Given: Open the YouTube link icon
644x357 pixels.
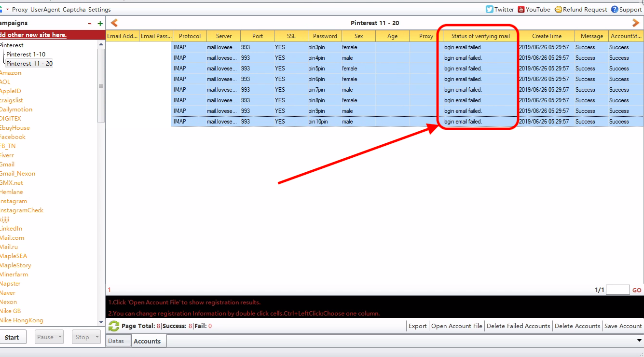Looking at the screenshot, I should [521, 9].
